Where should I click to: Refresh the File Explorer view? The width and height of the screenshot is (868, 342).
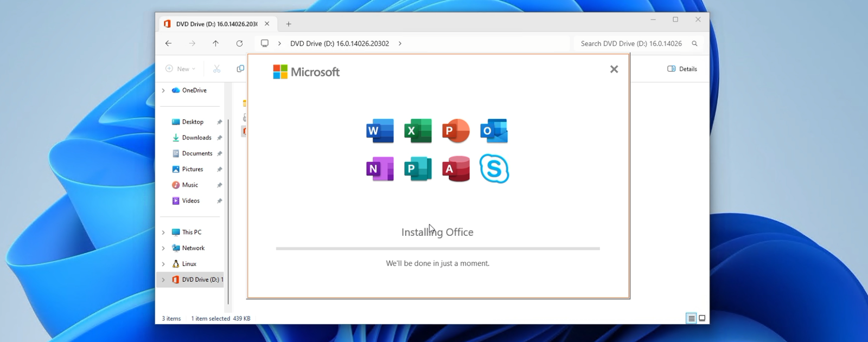[239, 43]
